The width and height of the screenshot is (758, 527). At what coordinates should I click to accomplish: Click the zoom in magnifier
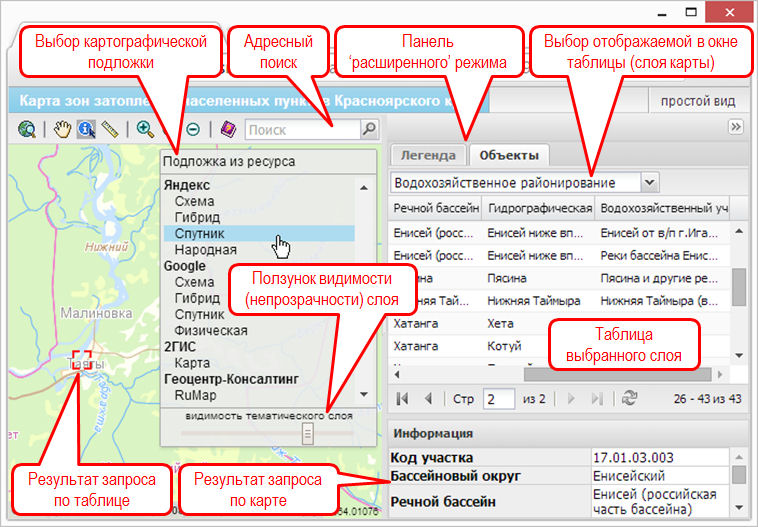click(145, 129)
